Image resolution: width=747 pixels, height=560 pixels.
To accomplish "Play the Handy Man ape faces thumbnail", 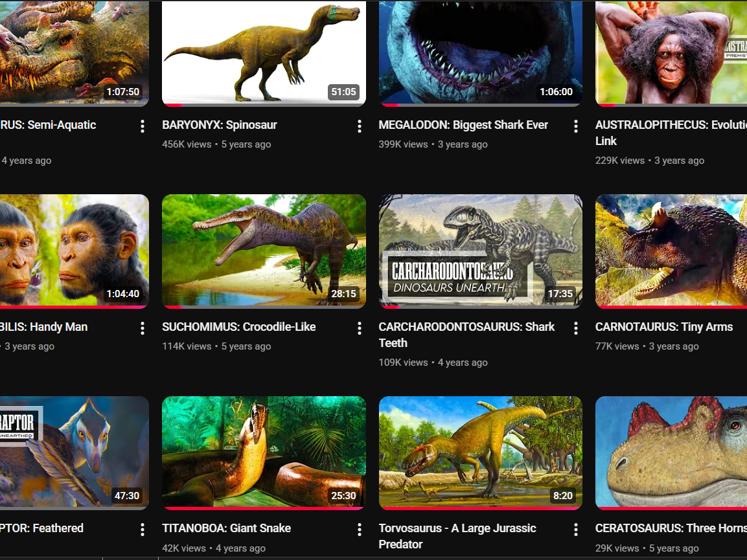I will pyautogui.click(x=75, y=251).
